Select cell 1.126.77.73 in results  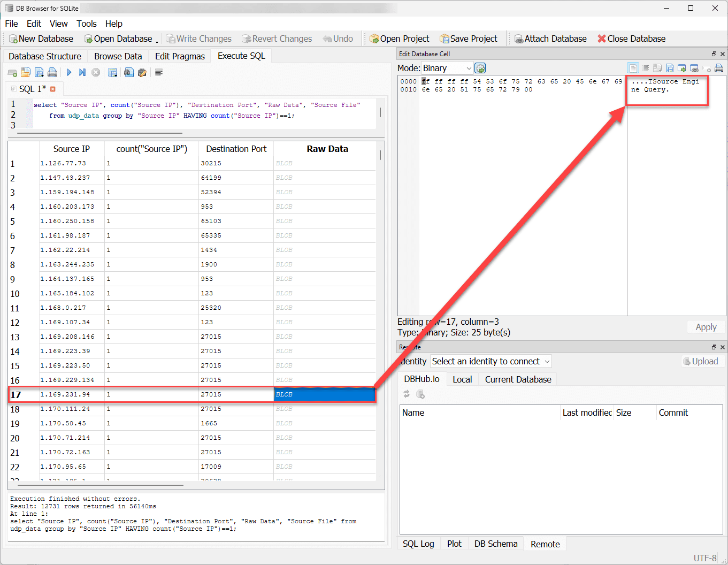point(71,163)
